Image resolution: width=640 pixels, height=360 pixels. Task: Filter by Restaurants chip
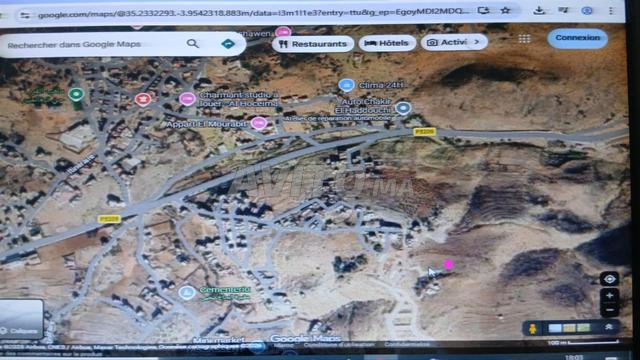[313, 44]
